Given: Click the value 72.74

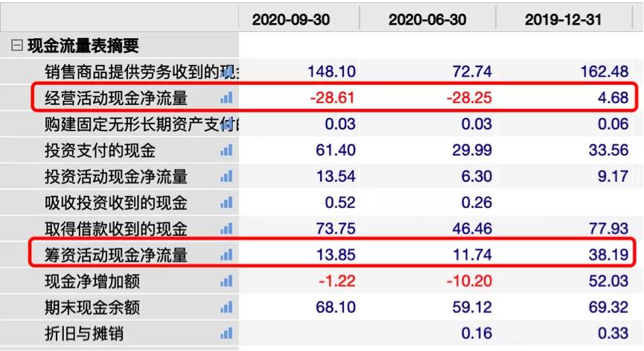Looking at the screenshot, I should pyautogui.click(x=472, y=72).
